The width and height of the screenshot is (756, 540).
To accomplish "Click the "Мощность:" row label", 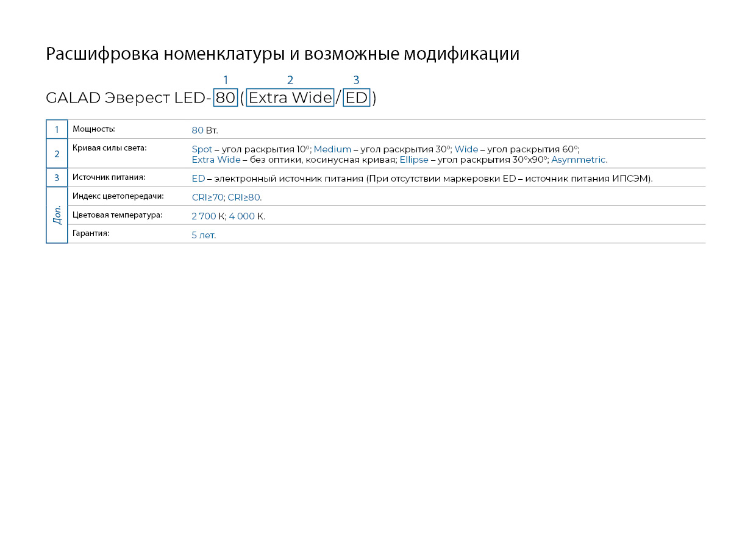I will pos(93,129).
